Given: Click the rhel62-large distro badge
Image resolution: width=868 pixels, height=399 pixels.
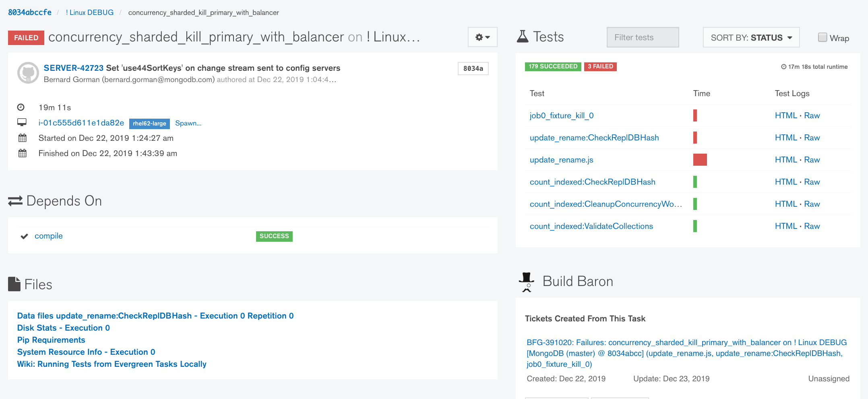Looking at the screenshot, I should click(x=149, y=123).
